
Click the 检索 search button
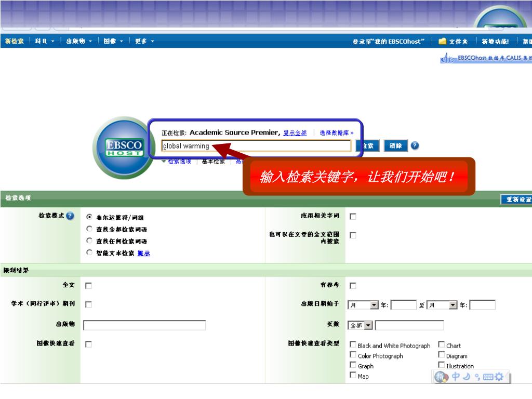pyautogui.click(x=367, y=146)
